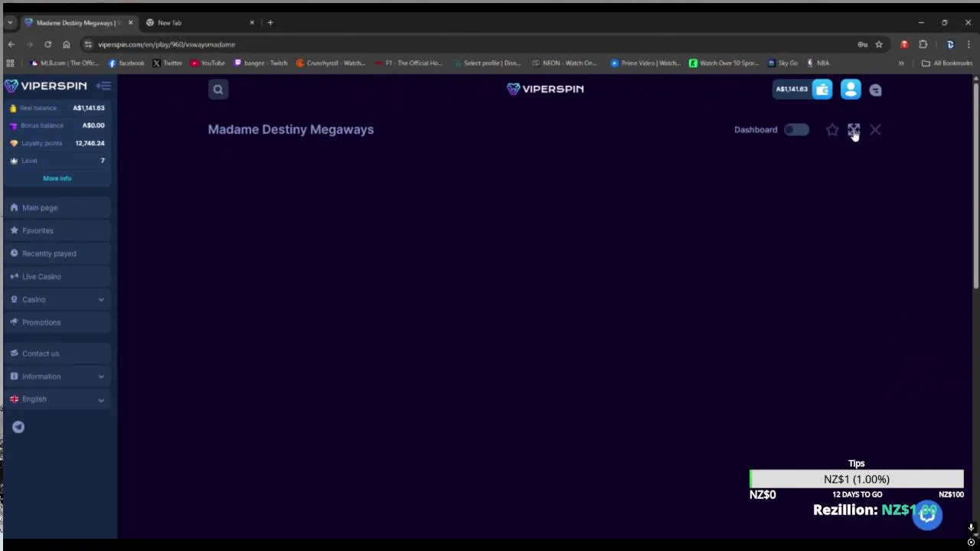
Task: Open the bangnz Twitch bookmark
Action: (261, 64)
